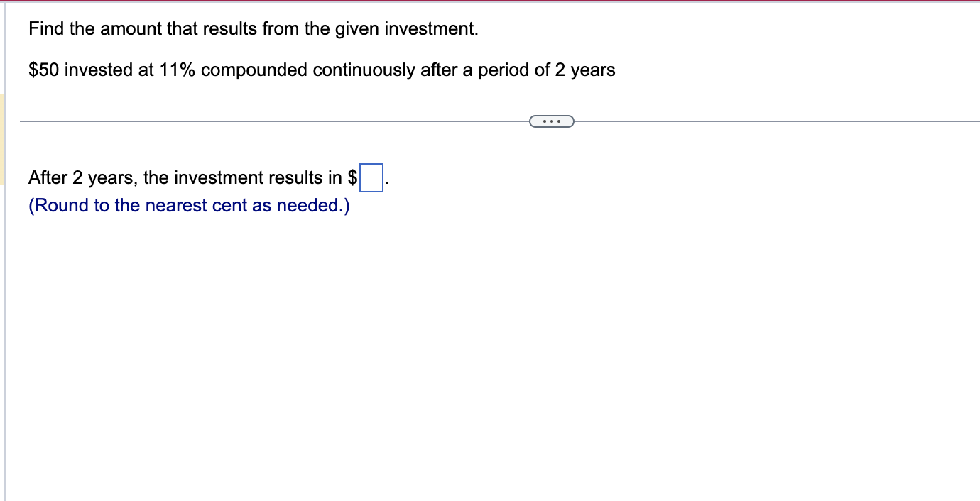Click the yellow strip at the left edge

click(2, 140)
